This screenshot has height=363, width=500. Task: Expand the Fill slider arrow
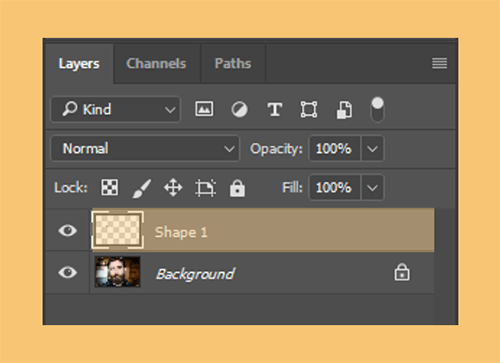372,188
